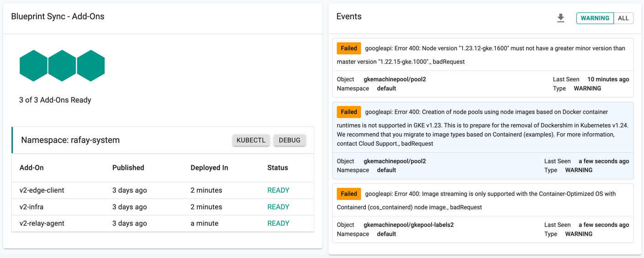Click READY status of v2-infra

coord(278,207)
